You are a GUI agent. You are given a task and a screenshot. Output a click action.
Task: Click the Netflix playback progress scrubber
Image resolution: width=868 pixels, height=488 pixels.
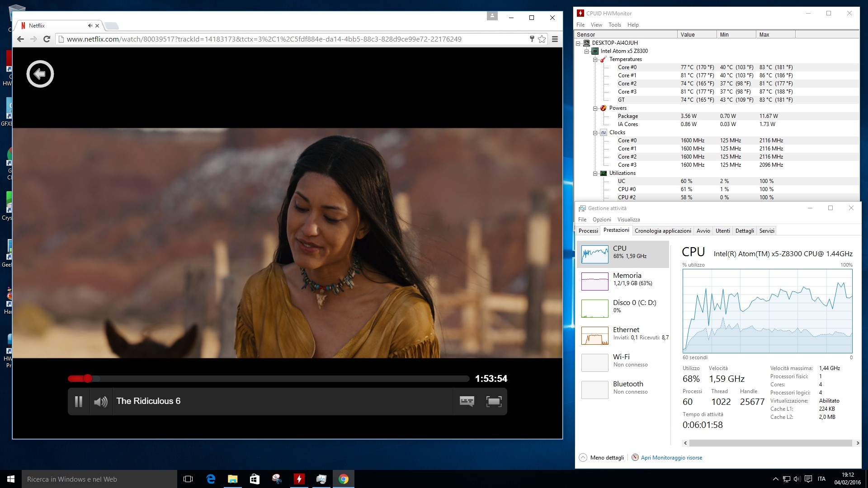(88, 378)
